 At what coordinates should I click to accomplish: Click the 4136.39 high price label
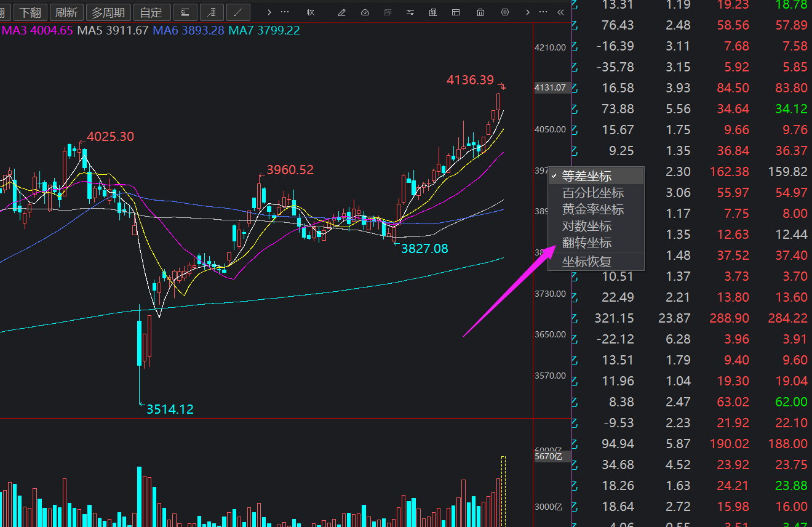coord(470,80)
